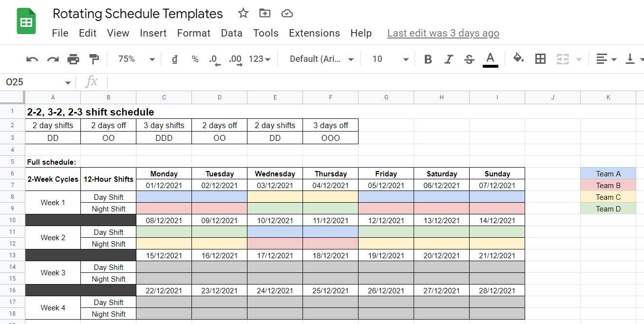The width and height of the screenshot is (644, 324).
Task: Click the Redo icon
Action: [53, 58]
